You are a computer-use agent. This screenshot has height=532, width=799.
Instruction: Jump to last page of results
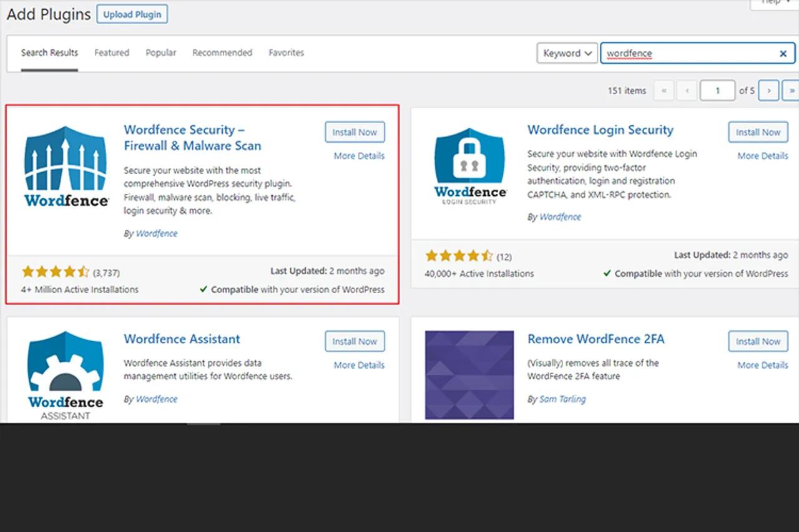click(792, 90)
